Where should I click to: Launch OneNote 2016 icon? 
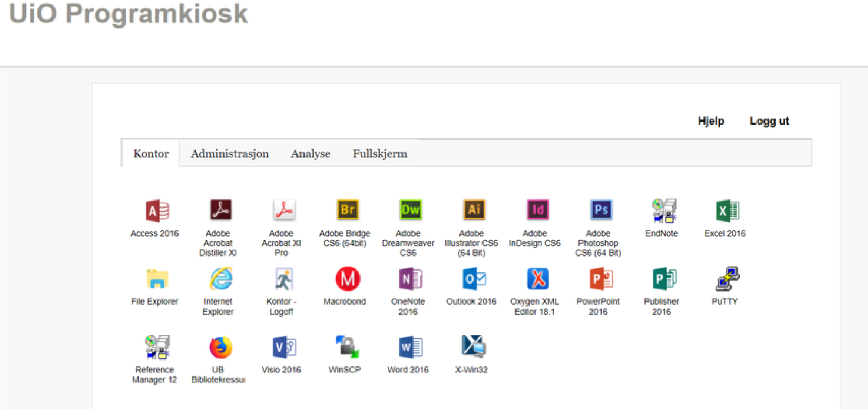pyautogui.click(x=410, y=279)
